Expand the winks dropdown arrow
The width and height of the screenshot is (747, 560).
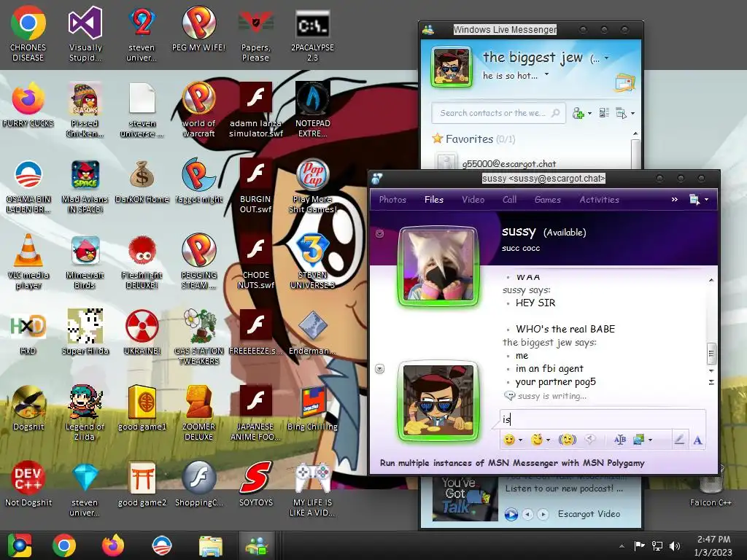(x=548, y=440)
